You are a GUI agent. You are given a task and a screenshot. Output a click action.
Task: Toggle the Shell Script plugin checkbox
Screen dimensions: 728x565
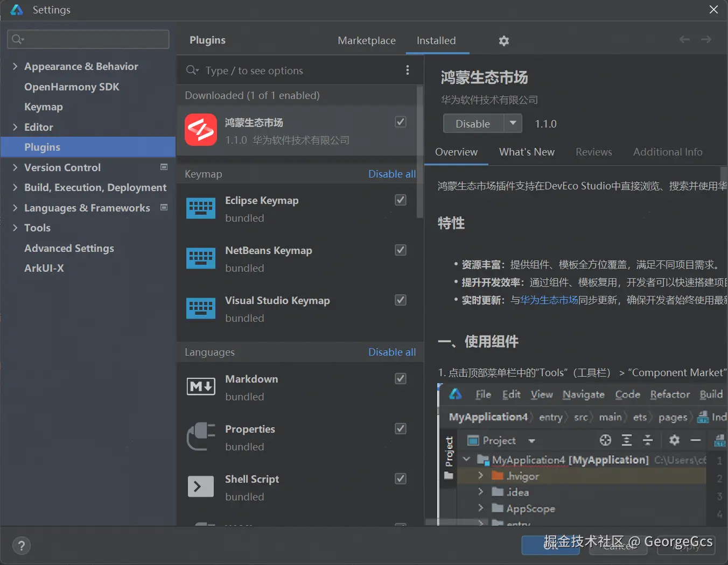tap(401, 478)
